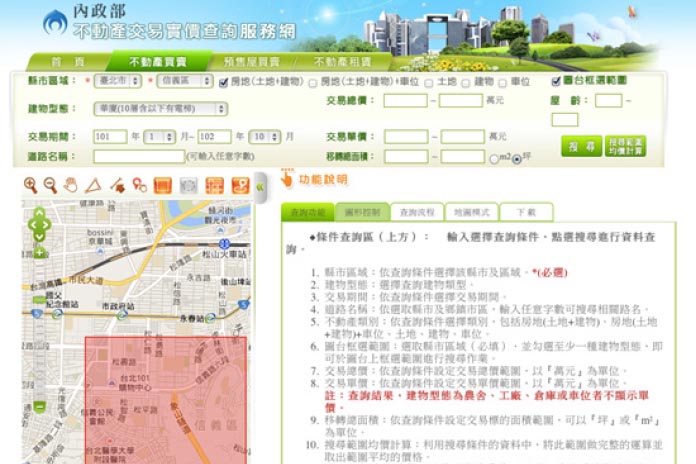The width and height of the screenshot is (696, 464).
Task: Check the 房地(土地+建物)+車位 checkbox
Action: click(x=313, y=82)
